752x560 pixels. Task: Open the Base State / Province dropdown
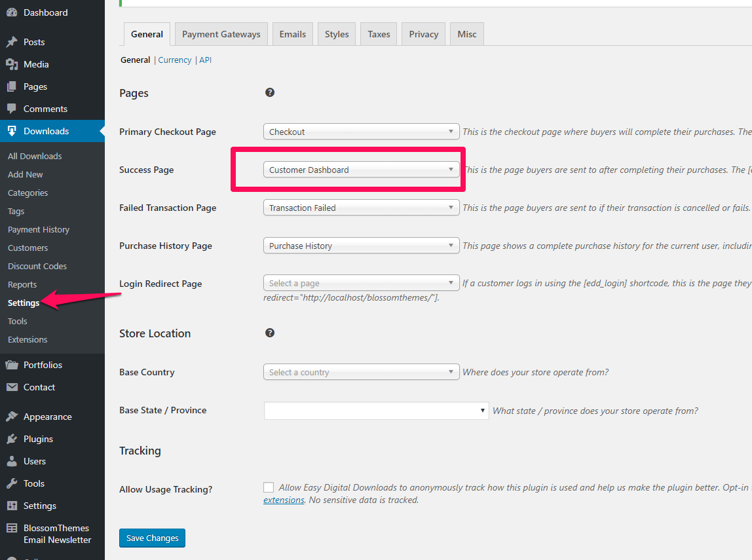[376, 411]
